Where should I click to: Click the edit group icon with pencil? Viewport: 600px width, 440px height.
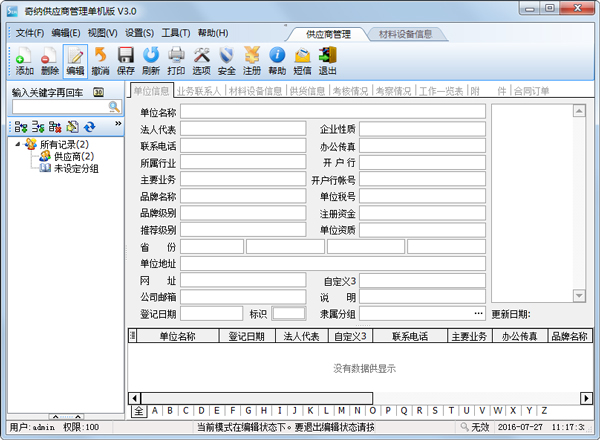click(72, 127)
